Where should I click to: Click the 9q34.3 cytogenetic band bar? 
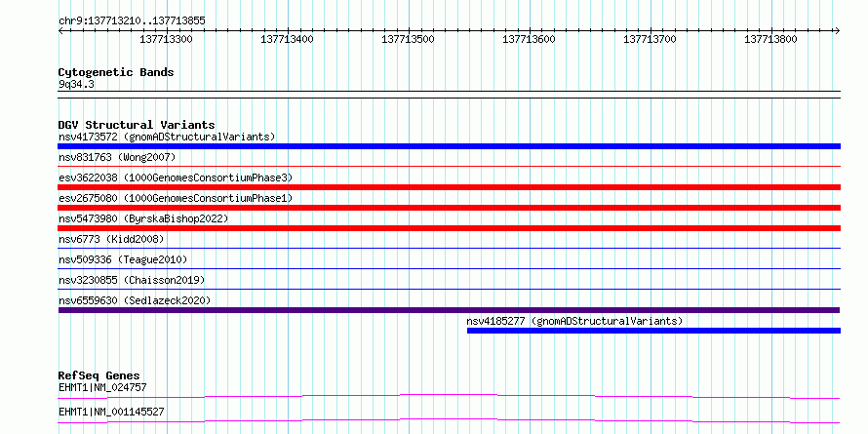[449, 95]
